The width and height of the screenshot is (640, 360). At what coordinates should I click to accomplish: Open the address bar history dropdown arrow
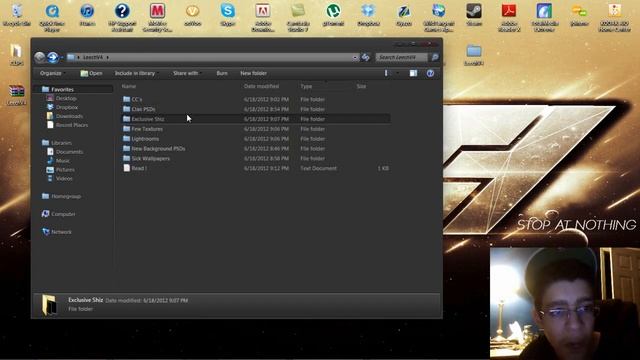pos(355,58)
